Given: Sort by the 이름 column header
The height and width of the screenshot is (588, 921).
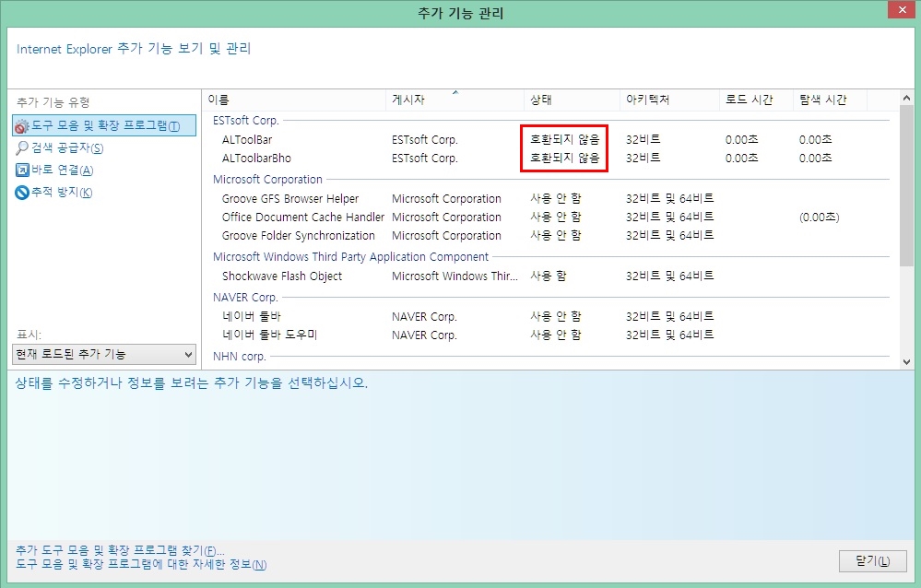Looking at the screenshot, I should [x=294, y=100].
